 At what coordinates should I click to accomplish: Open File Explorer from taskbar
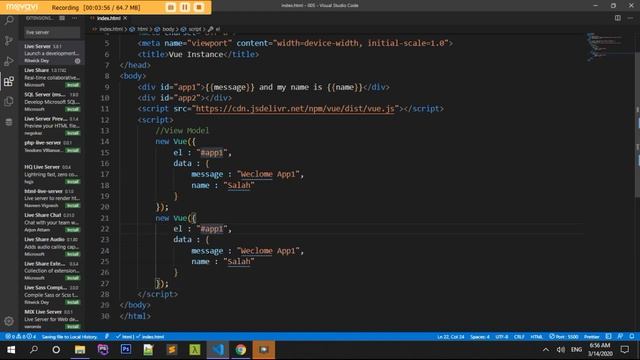pos(80,350)
